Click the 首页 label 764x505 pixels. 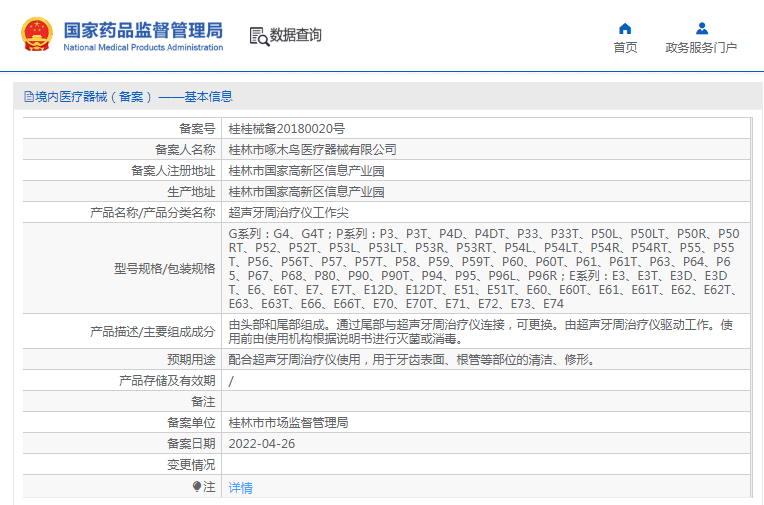point(625,47)
